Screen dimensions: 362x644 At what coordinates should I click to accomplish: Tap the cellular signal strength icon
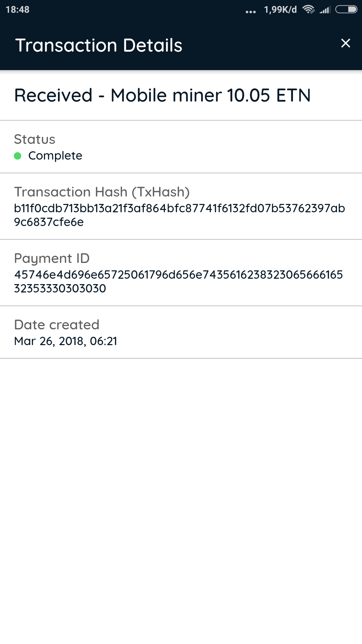coord(325,10)
